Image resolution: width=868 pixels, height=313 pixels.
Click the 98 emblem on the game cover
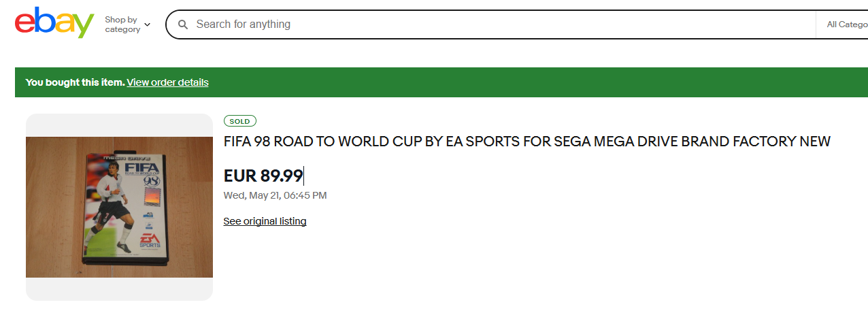click(152, 182)
